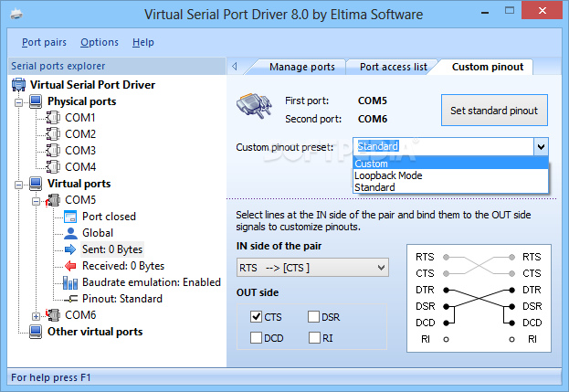This screenshot has height=392, width=569.
Task: Click the blue Sent arrow icon
Action: coord(70,249)
